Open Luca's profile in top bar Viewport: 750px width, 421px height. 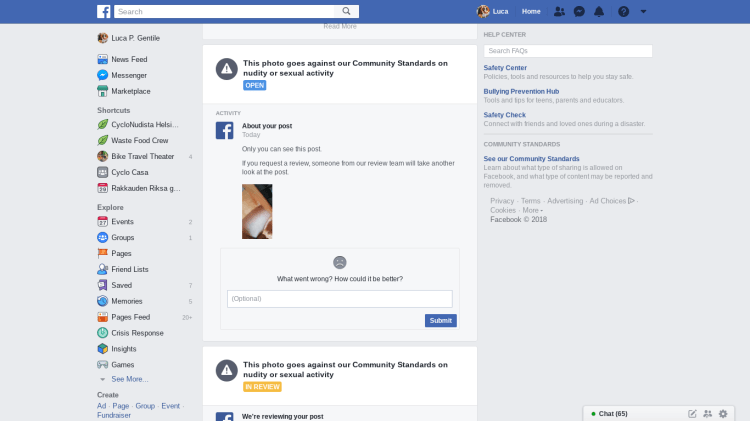493,11
